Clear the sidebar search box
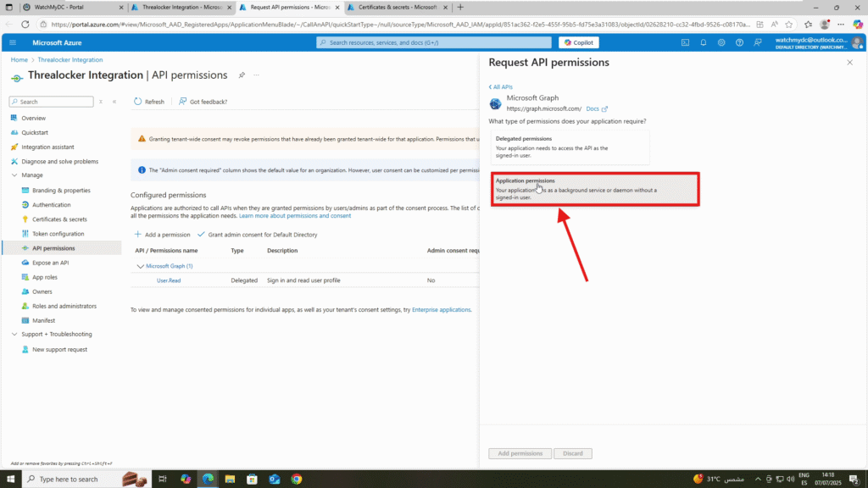868x488 pixels. 101,102
